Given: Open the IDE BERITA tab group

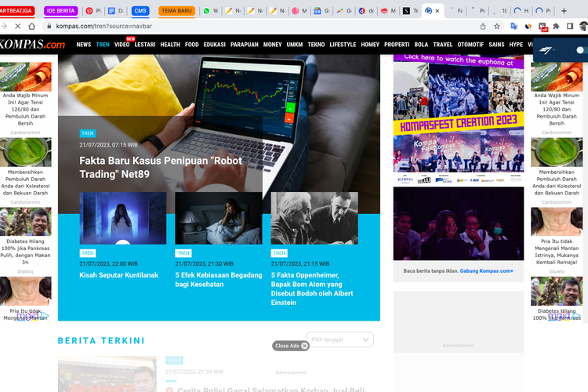Looking at the screenshot, I should 61,11.
